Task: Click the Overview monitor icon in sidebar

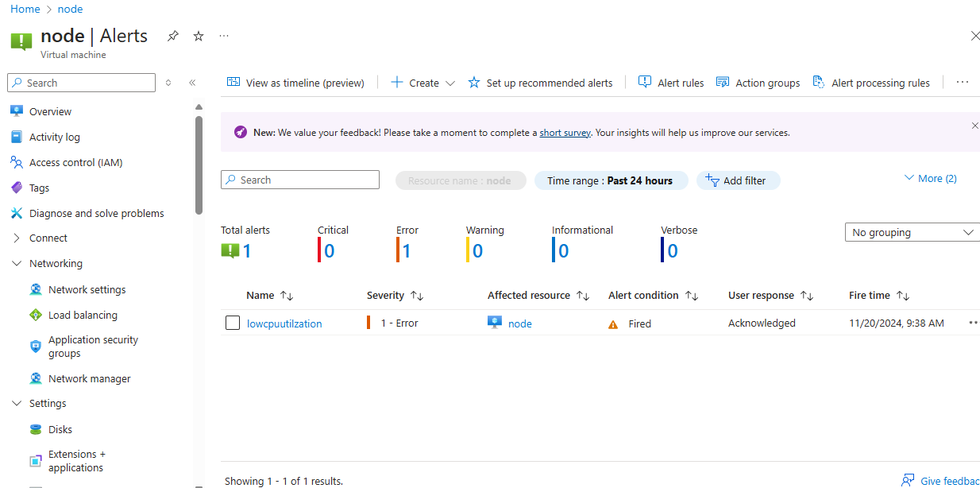Action: pyautogui.click(x=17, y=111)
